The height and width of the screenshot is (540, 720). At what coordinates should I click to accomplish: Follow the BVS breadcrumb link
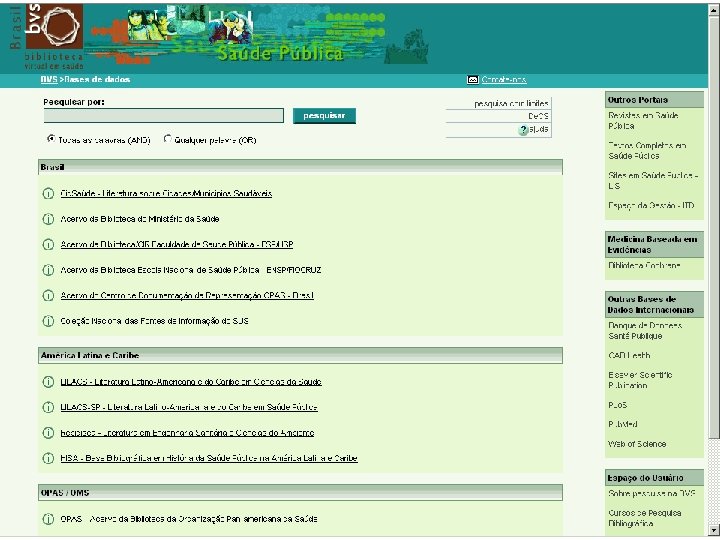tap(49, 79)
